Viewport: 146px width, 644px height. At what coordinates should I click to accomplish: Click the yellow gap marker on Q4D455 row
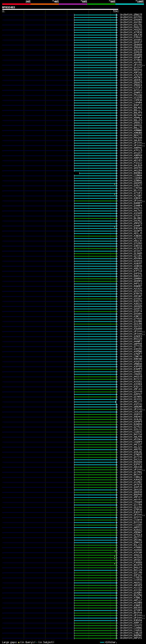coord(115,184)
